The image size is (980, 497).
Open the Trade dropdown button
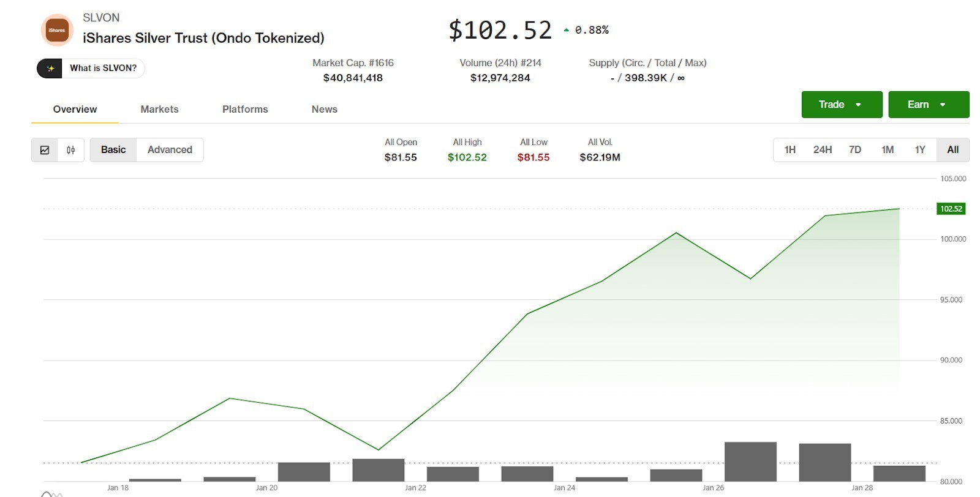click(842, 105)
